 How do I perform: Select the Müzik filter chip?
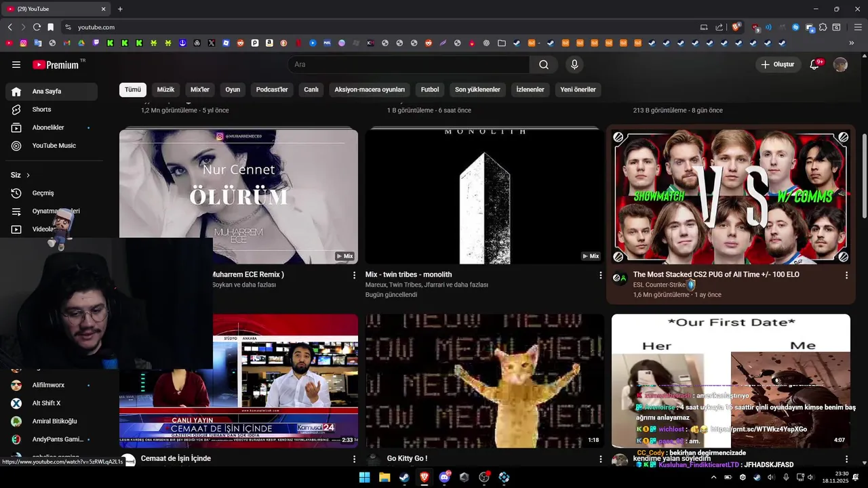pyautogui.click(x=165, y=89)
